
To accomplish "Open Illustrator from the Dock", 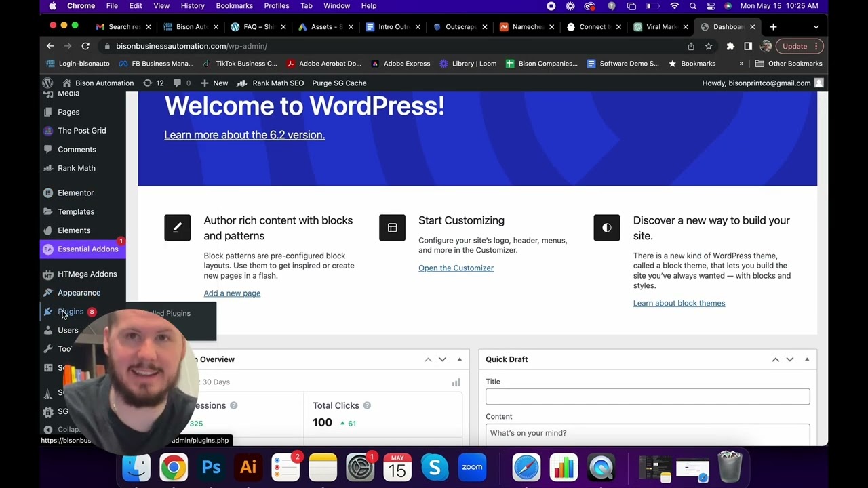I will pyautogui.click(x=248, y=468).
